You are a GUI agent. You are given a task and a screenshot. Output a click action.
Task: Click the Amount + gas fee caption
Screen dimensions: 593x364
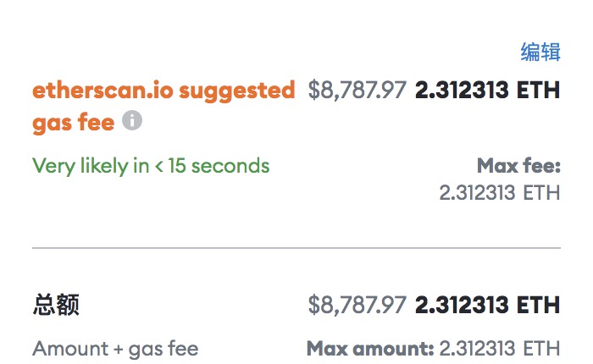(115, 349)
